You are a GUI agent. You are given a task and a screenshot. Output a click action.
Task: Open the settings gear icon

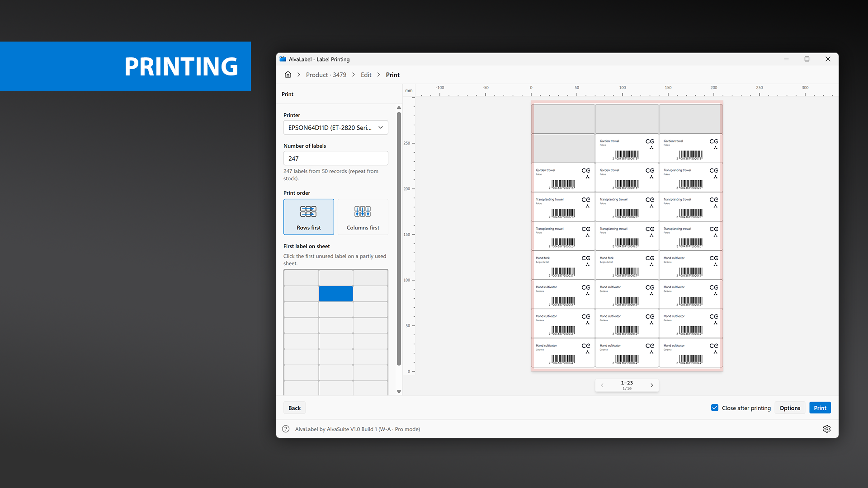[827, 429]
